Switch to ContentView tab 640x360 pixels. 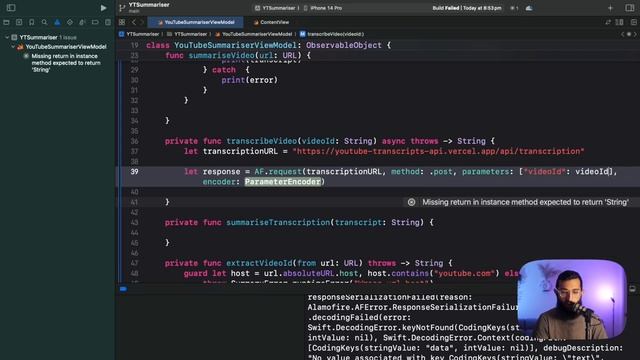271,22
